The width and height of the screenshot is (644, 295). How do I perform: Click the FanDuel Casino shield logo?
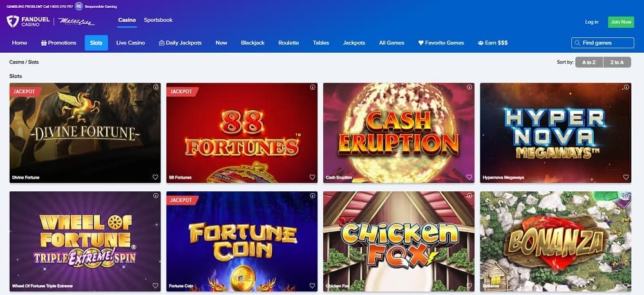pyautogui.click(x=13, y=21)
